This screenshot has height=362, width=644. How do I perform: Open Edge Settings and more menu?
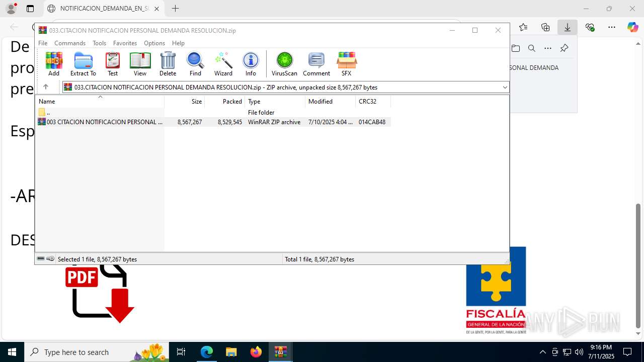coord(612,27)
